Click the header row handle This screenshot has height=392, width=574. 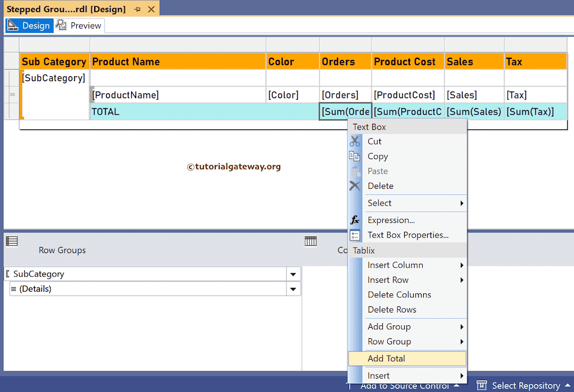point(12,62)
